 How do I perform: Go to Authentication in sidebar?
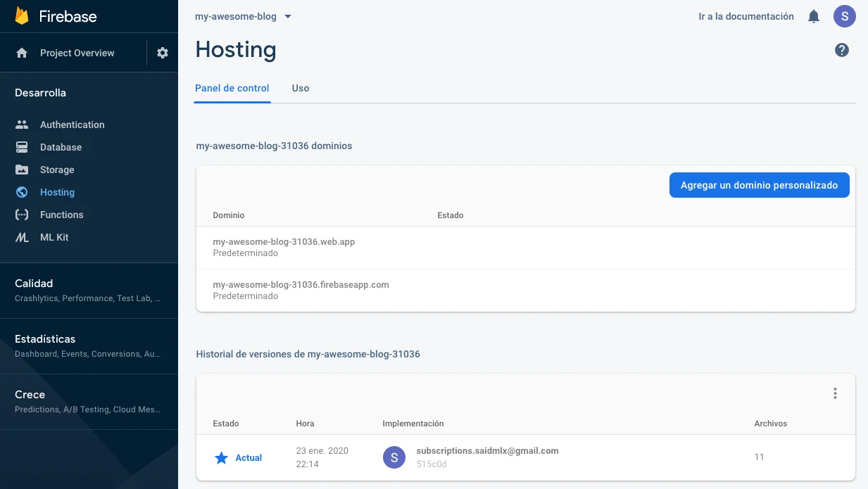72,125
